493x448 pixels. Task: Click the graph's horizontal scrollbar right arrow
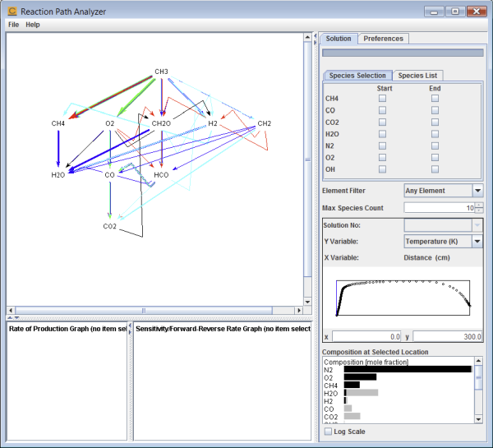point(299,311)
